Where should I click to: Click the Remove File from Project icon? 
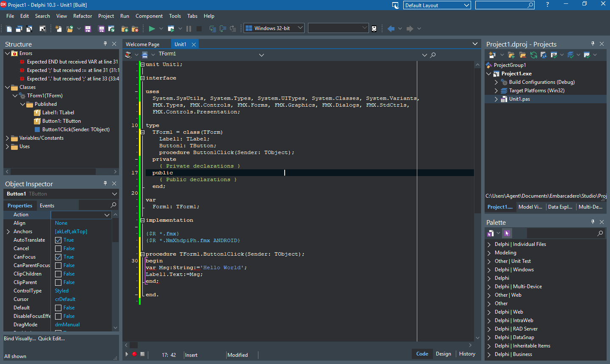(x=135, y=29)
